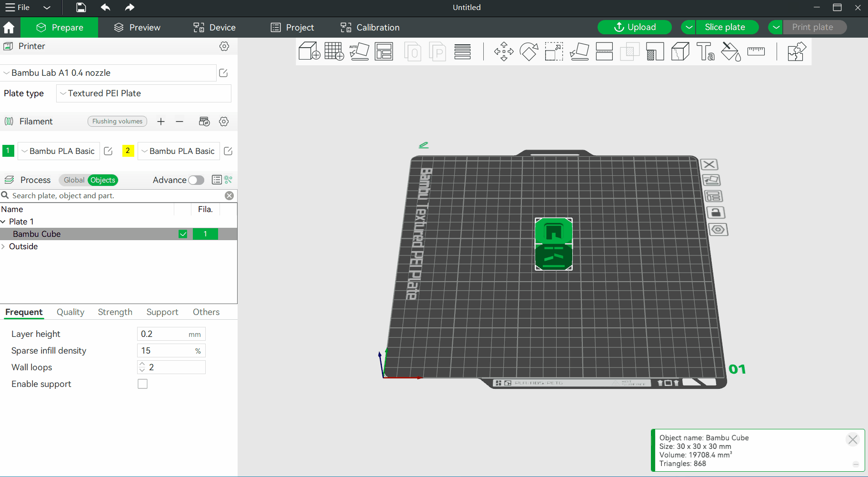Screen dimensions: 868x477
Task: Open plate settings icon beside the plate
Action: coord(718,230)
